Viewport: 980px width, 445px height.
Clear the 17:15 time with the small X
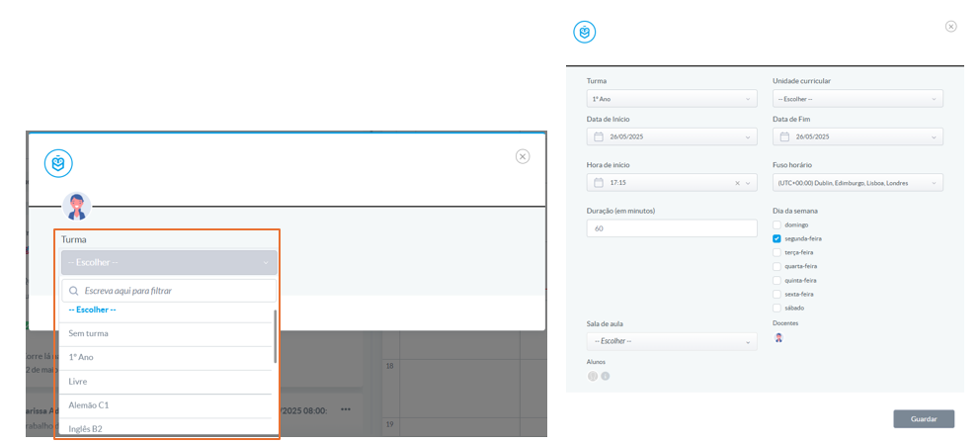pos(737,183)
